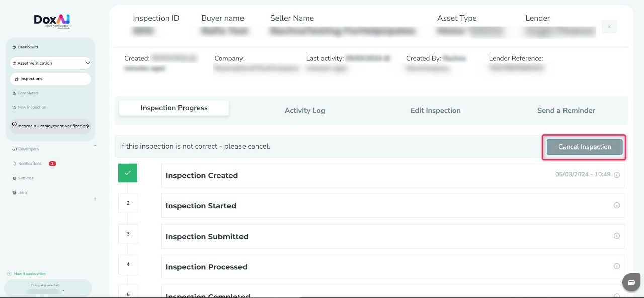The image size is (644, 298).
Task: Close the inspection details with X button
Action: [609, 27]
